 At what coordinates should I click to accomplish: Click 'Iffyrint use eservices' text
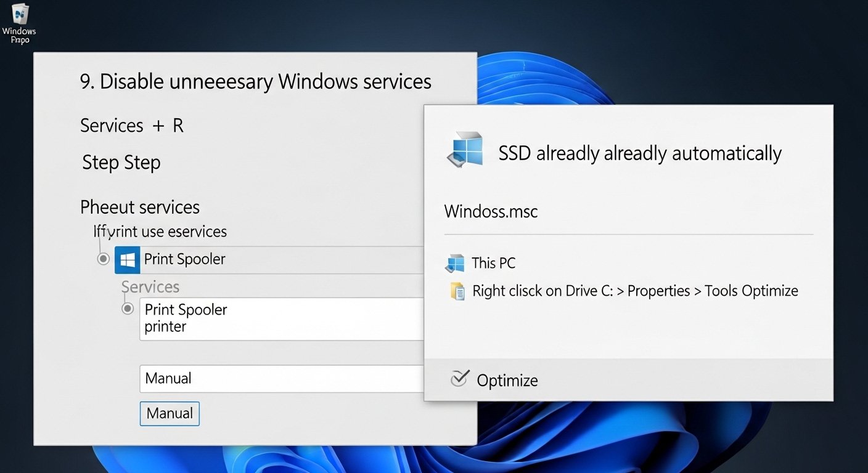tap(160, 232)
